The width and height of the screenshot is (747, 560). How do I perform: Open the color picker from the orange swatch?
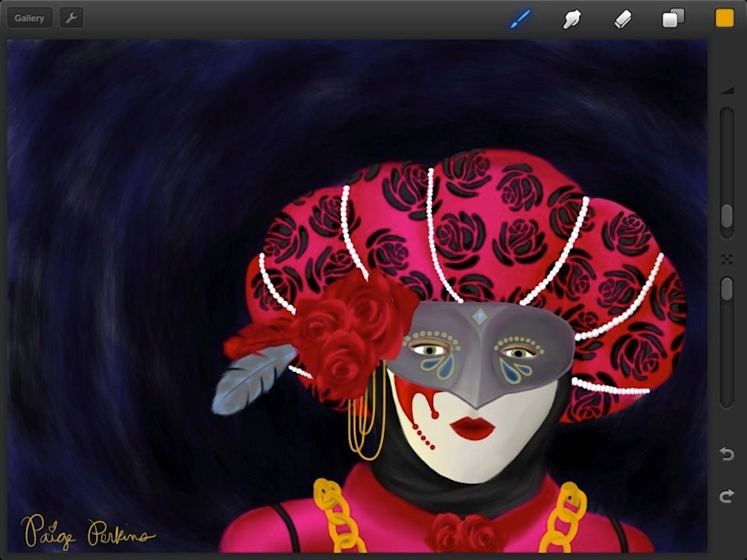(x=724, y=16)
